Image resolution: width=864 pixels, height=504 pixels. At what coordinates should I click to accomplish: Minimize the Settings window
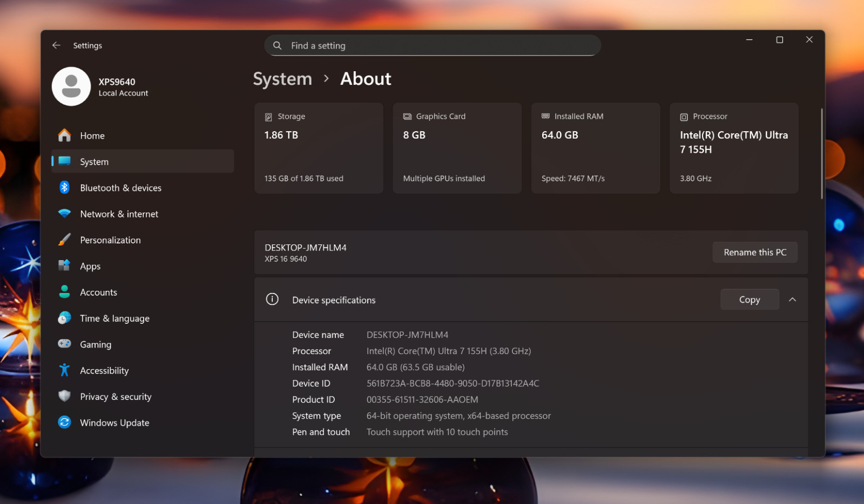point(749,40)
